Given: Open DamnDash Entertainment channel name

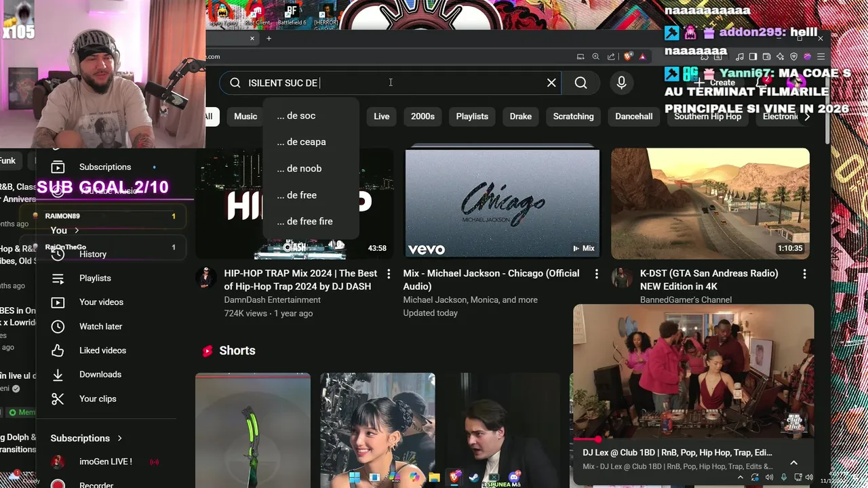Looking at the screenshot, I should [272, 300].
